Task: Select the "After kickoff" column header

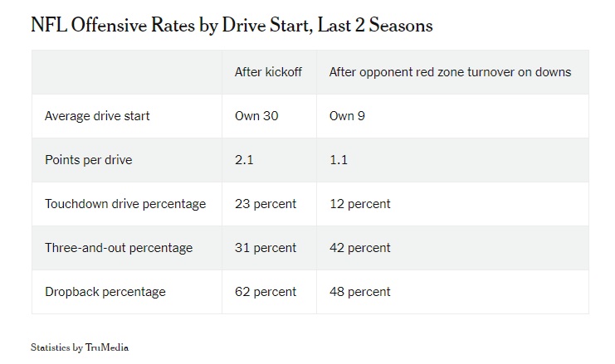Action: pyautogui.click(x=268, y=72)
